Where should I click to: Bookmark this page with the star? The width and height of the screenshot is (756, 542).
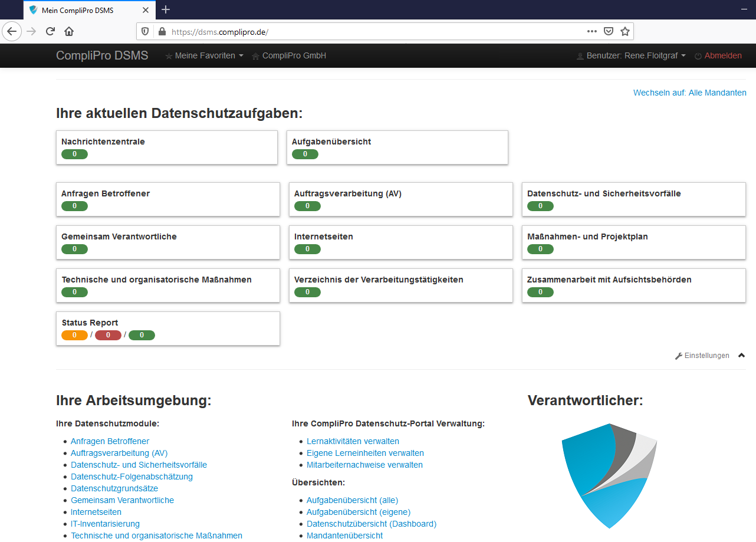pos(625,31)
